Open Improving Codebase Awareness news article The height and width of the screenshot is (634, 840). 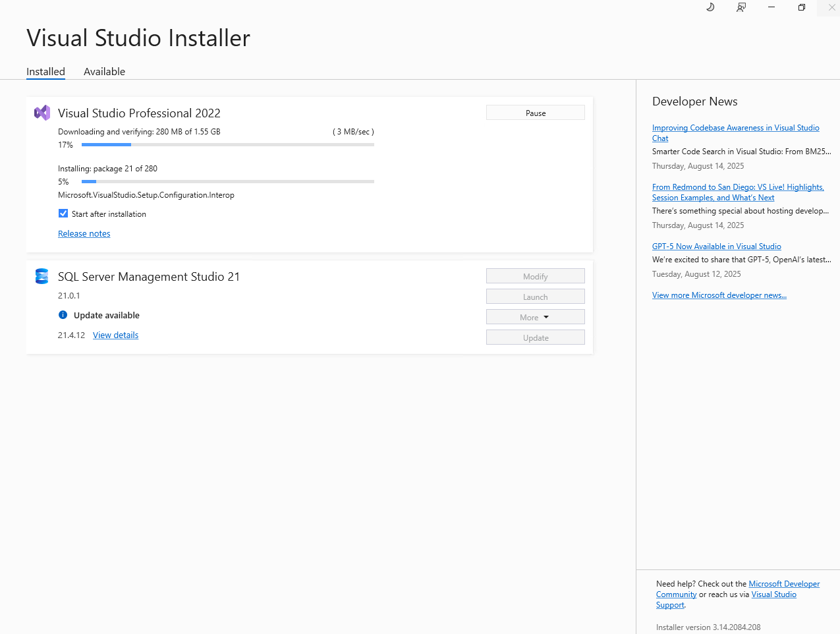[736, 133]
